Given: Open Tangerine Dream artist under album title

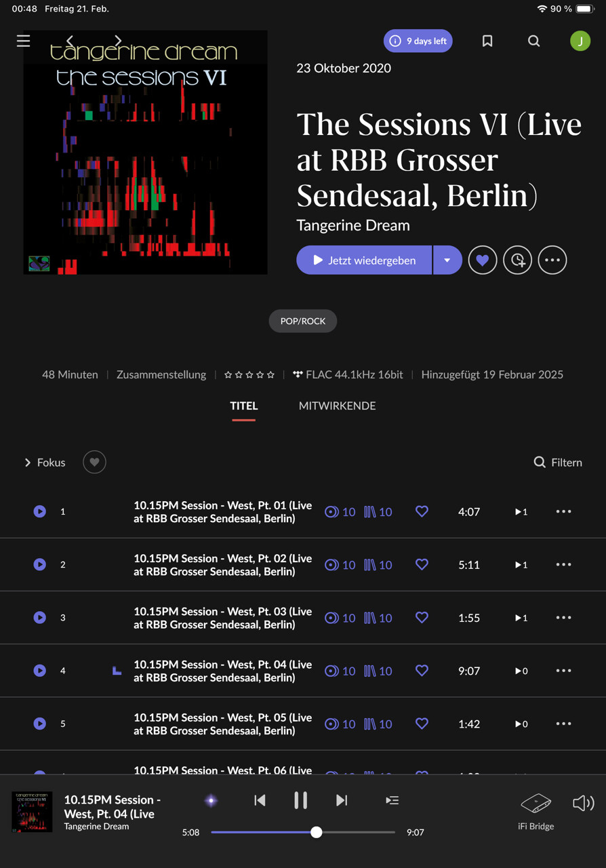Looking at the screenshot, I should pyautogui.click(x=353, y=225).
